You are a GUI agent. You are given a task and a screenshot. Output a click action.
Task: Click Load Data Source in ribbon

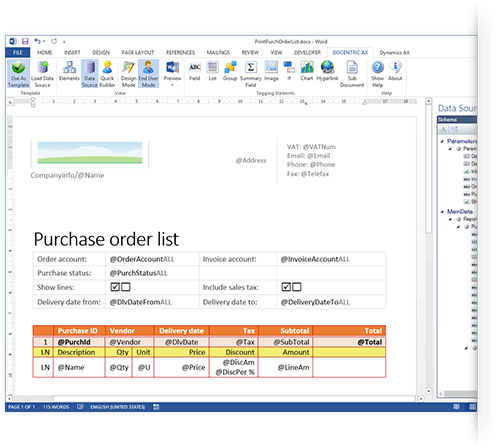tap(42, 74)
